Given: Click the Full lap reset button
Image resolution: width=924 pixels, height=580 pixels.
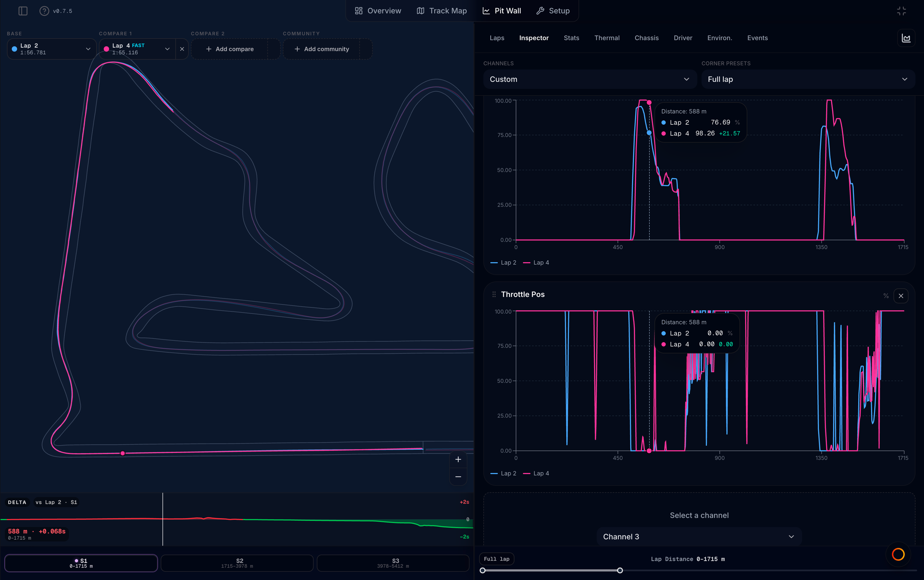Looking at the screenshot, I should (496, 559).
